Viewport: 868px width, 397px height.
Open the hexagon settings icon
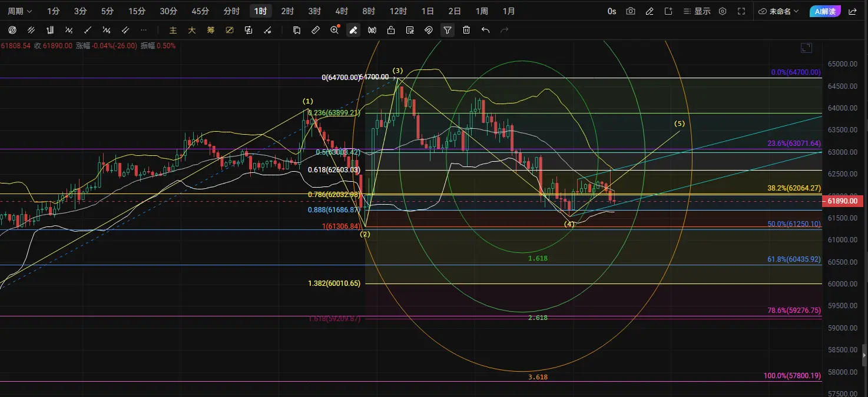[723, 11]
